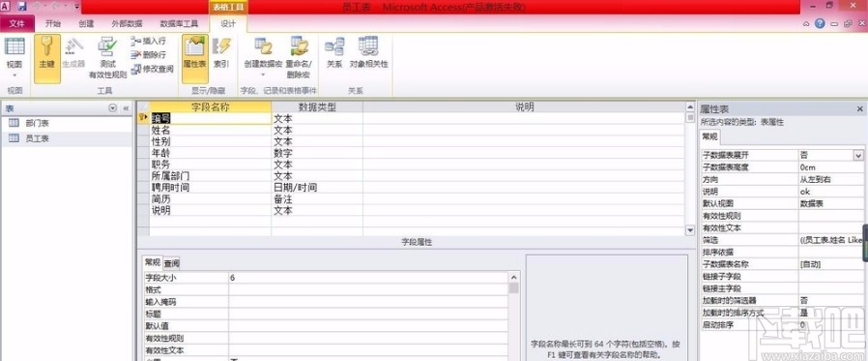Click the Help question mark icon
This screenshot has width=868, height=361.
[x=820, y=23]
